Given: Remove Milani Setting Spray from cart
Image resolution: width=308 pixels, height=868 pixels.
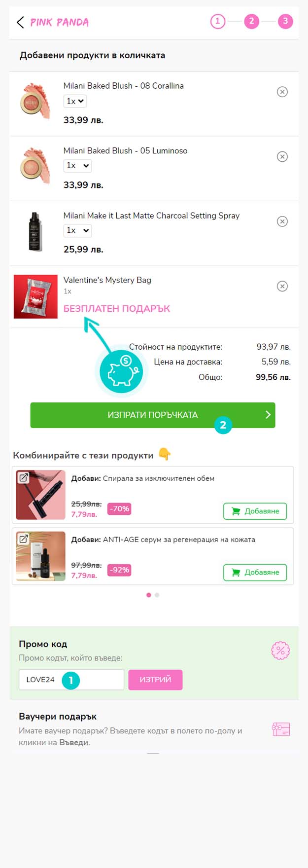Looking at the screenshot, I should point(282,221).
